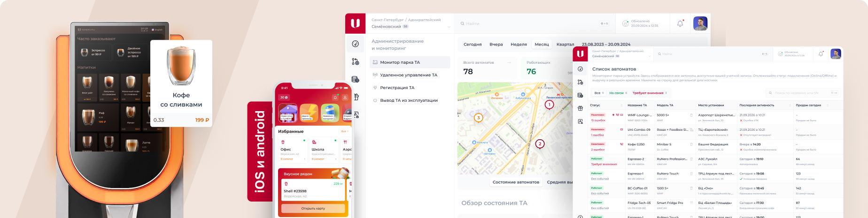The image size is (868, 218).
Task: Click the refresh 'Обновлено' icon in the list window header
Action: [x=780, y=54]
